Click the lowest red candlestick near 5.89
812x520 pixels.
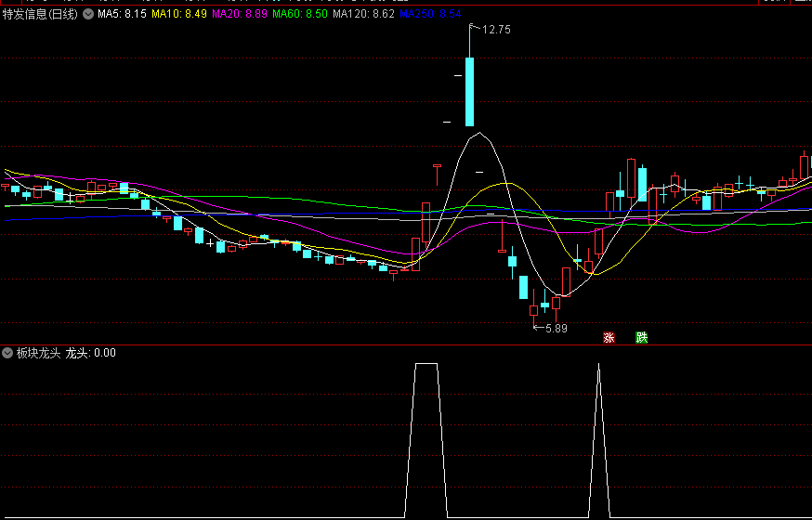pos(534,310)
